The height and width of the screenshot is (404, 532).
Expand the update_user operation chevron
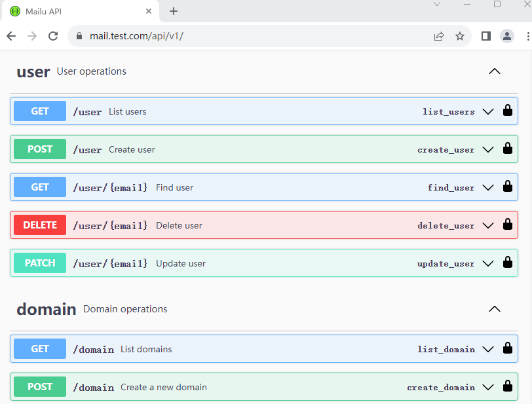pos(488,264)
